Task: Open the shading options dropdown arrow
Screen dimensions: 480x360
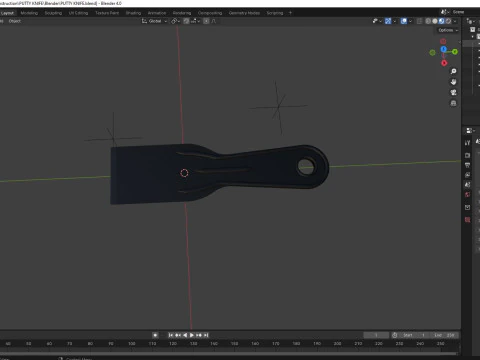Action: [x=455, y=21]
